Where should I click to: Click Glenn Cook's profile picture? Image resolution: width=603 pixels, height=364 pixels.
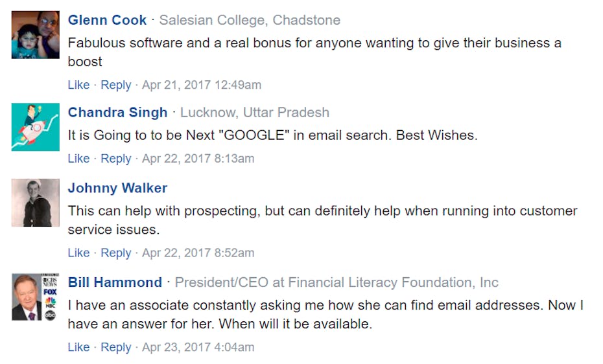click(x=35, y=35)
